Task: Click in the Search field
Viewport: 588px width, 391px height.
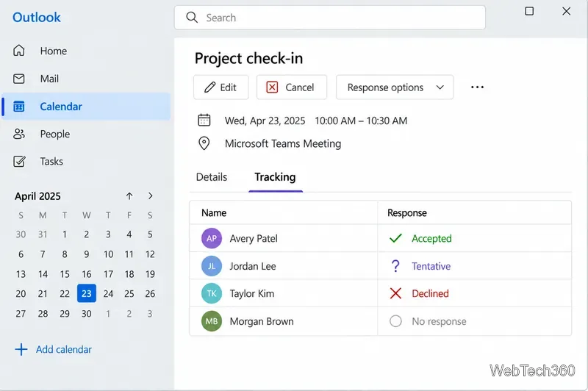Action: 329,17
